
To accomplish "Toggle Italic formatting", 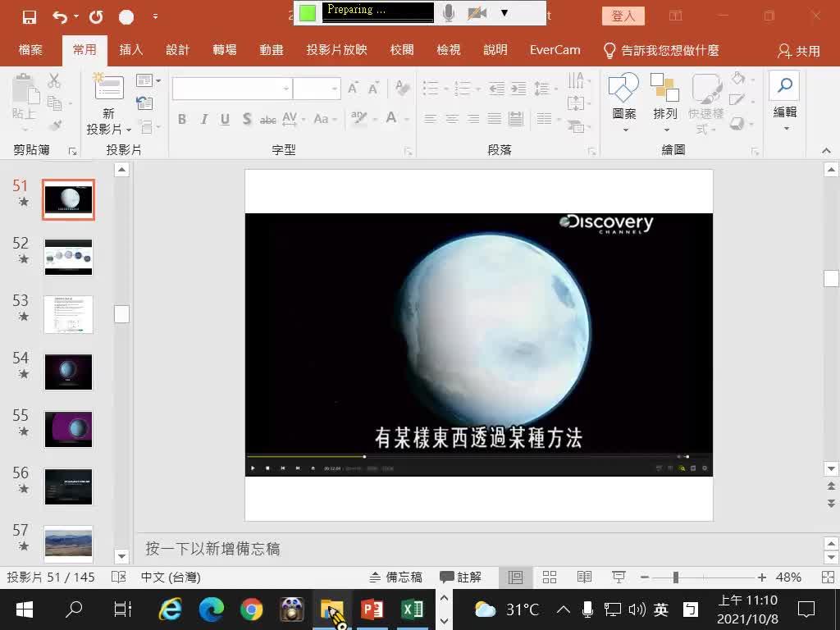I will tap(203, 119).
